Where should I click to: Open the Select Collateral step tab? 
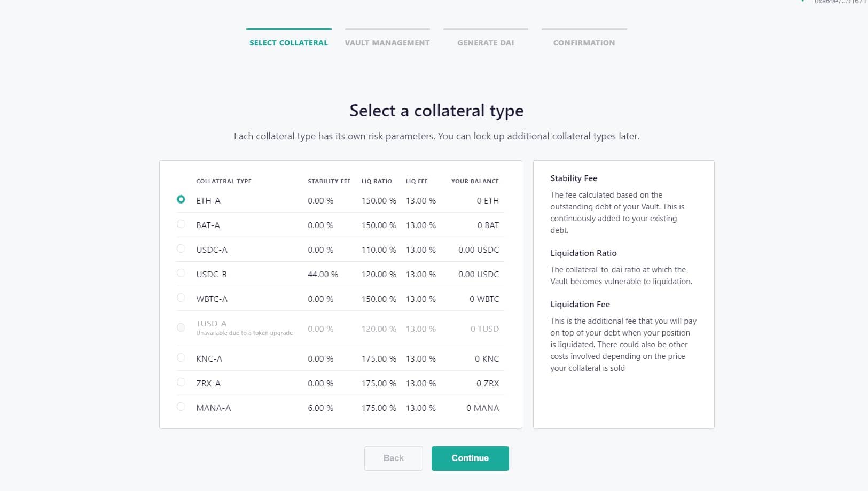[x=288, y=43]
